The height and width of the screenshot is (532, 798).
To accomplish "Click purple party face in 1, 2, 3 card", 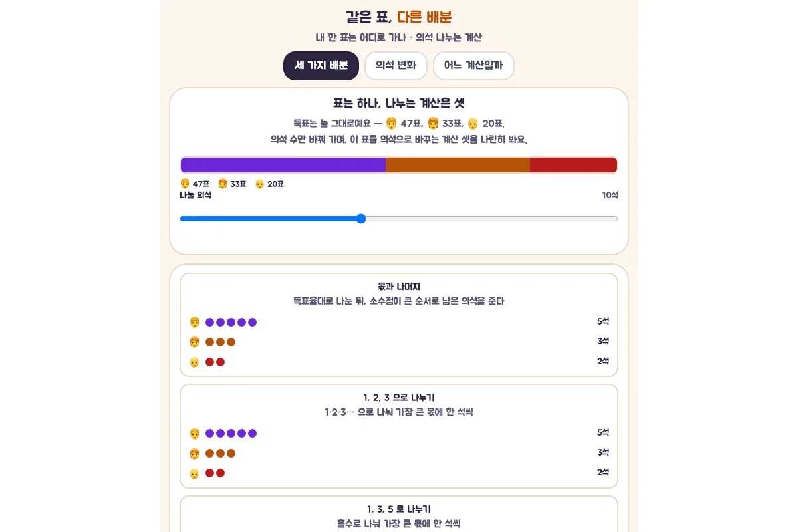I will (195, 434).
